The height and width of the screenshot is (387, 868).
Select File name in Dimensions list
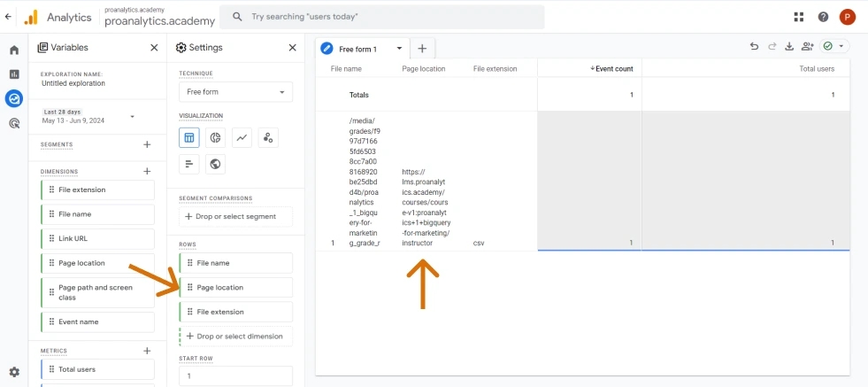[97, 214]
